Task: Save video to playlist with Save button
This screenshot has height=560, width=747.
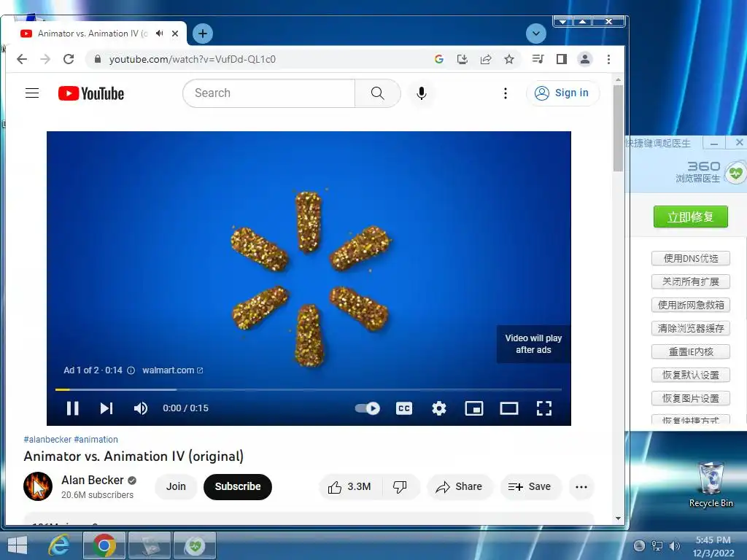Action: (x=530, y=486)
